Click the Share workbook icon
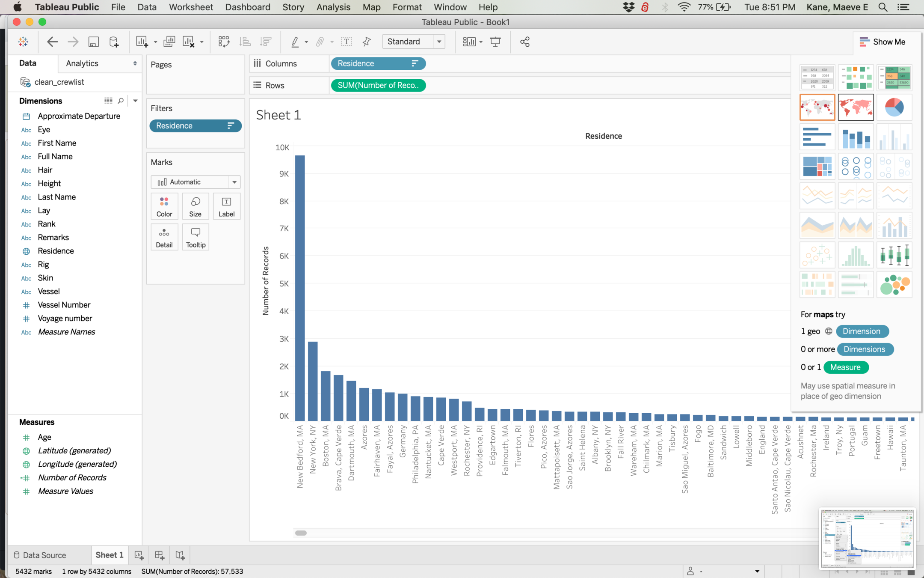This screenshot has width=924, height=578. (x=525, y=42)
